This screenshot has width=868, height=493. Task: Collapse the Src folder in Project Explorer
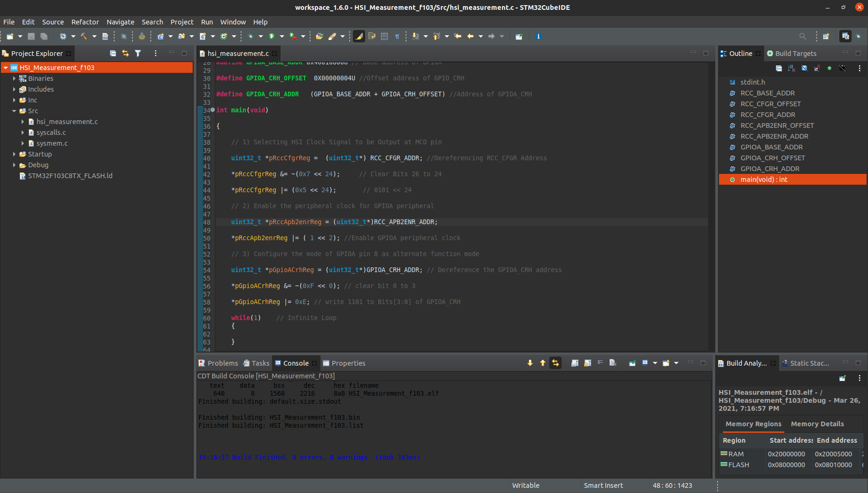click(14, 111)
